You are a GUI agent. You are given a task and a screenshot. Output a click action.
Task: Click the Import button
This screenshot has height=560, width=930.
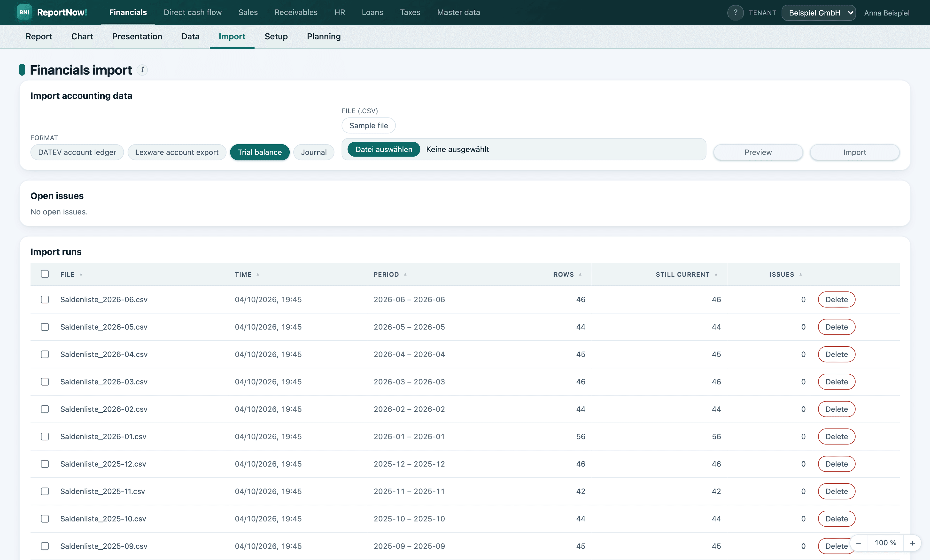tap(854, 152)
